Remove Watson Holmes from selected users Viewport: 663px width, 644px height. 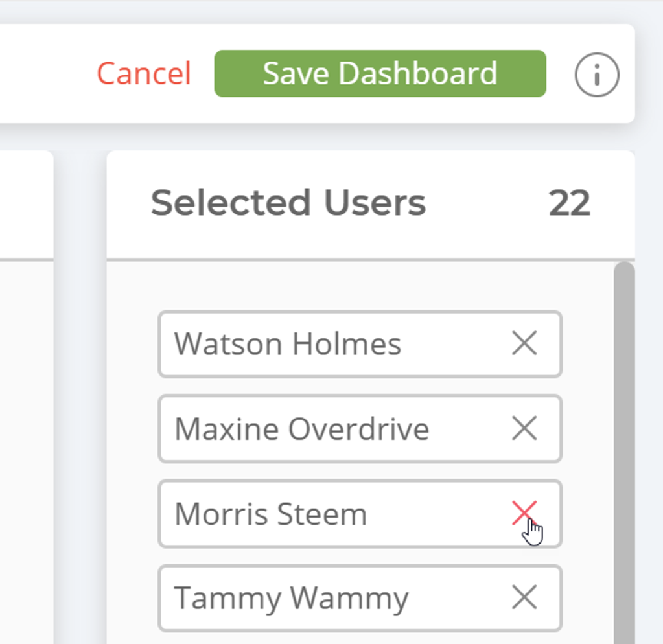pyautogui.click(x=524, y=343)
